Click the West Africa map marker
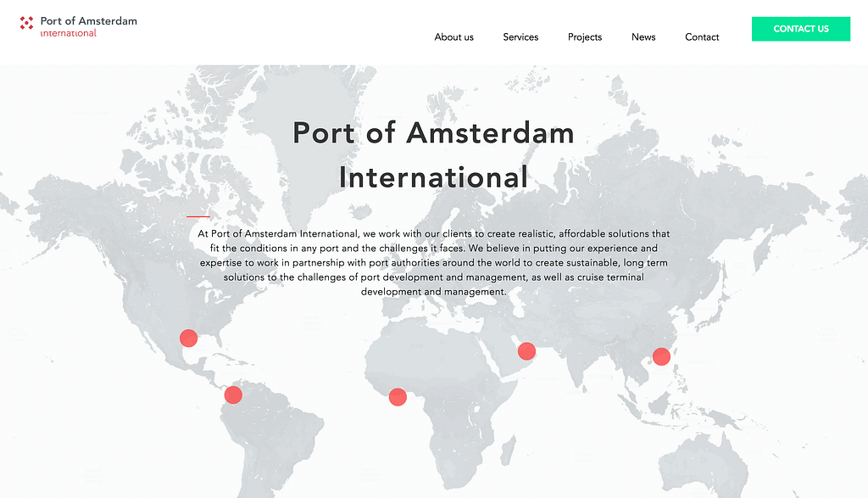The width and height of the screenshot is (868, 498). click(398, 396)
